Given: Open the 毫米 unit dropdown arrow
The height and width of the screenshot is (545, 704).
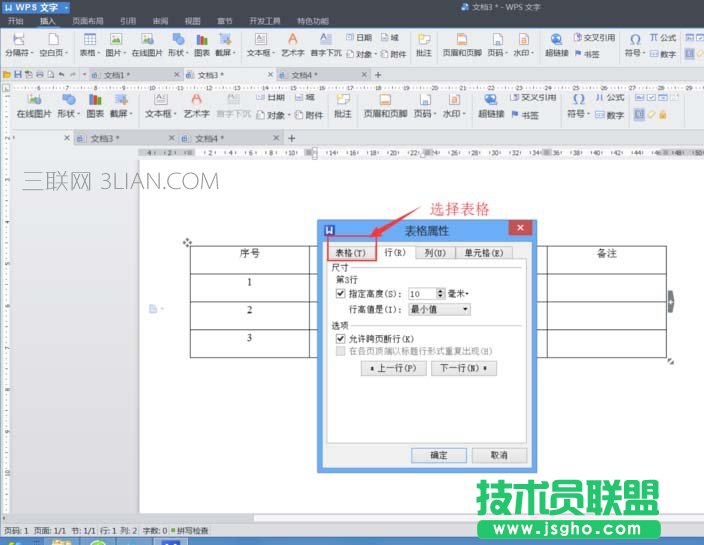Looking at the screenshot, I should [x=467, y=294].
